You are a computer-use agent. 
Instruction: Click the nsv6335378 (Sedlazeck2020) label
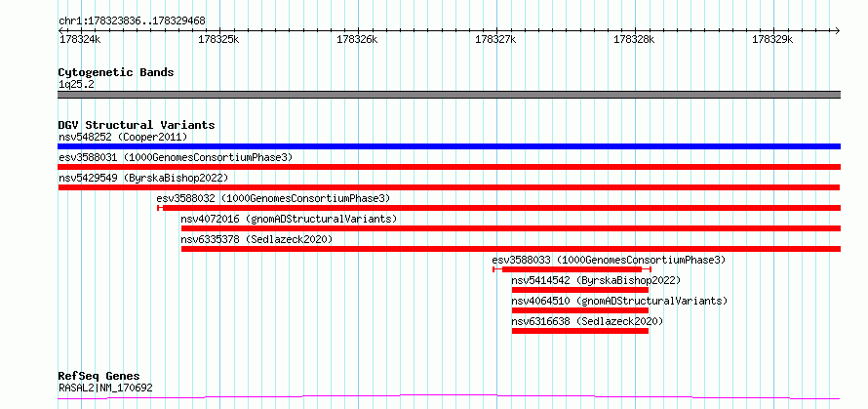click(x=256, y=239)
